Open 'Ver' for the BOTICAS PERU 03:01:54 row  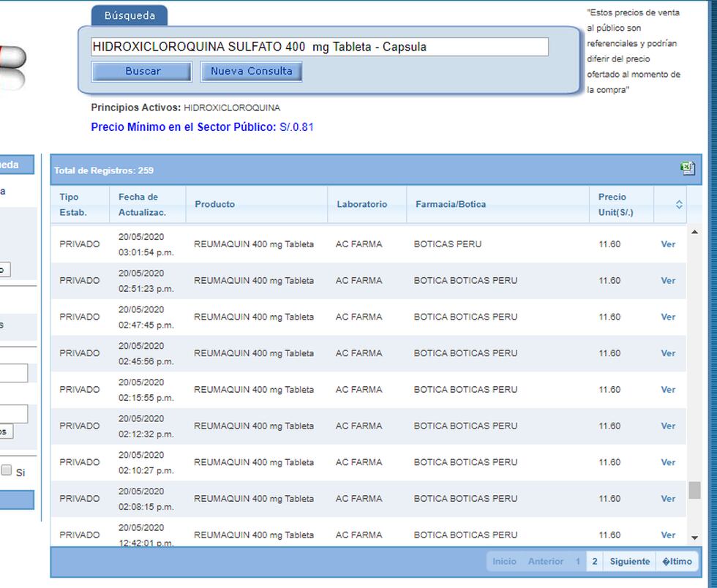668,244
